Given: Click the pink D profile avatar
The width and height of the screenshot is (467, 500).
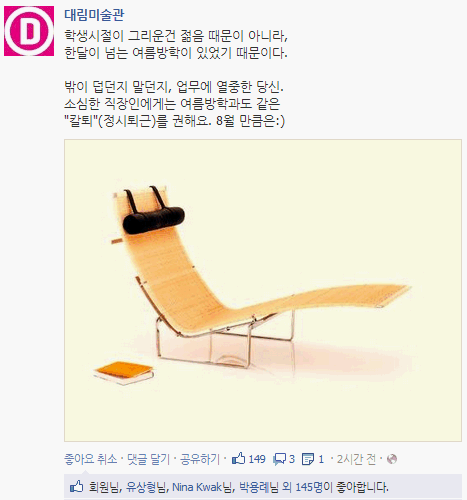Looking at the screenshot, I should pyautogui.click(x=29, y=31).
